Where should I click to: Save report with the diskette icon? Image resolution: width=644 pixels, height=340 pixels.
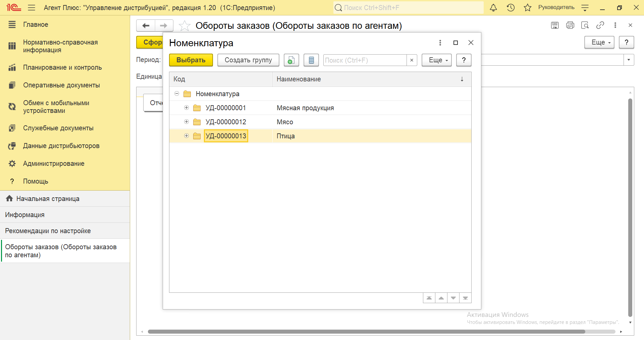tap(555, 25)
